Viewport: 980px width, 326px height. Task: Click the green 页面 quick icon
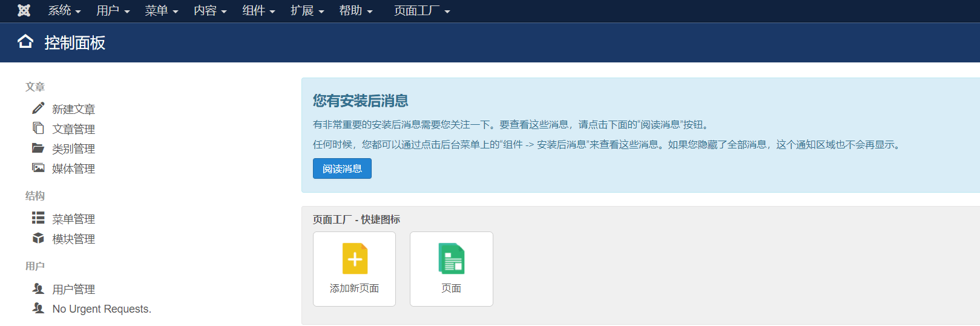click(x=451, y=259)
